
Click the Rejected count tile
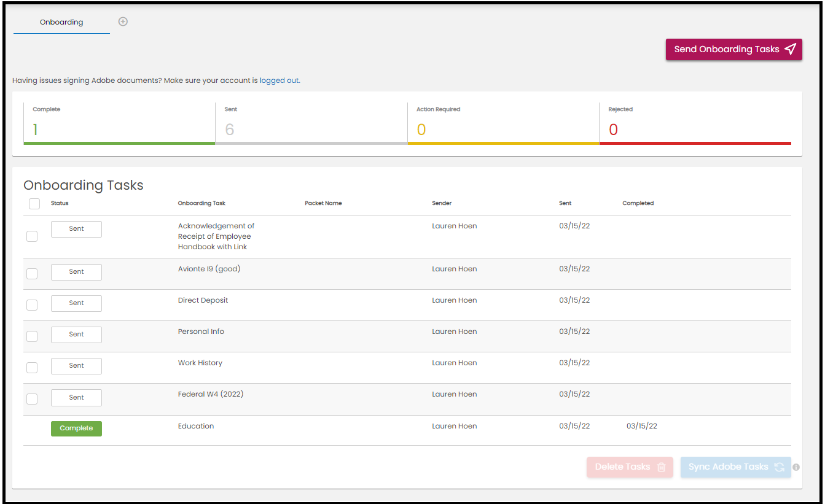pyautogui.click(x=694, y=123)
